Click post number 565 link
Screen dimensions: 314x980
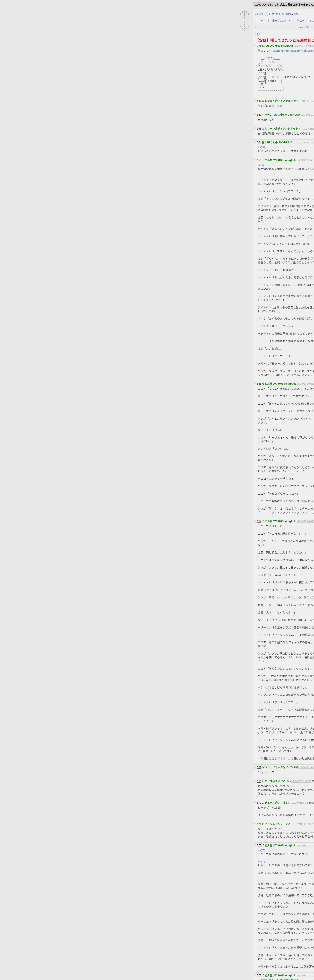259,160
